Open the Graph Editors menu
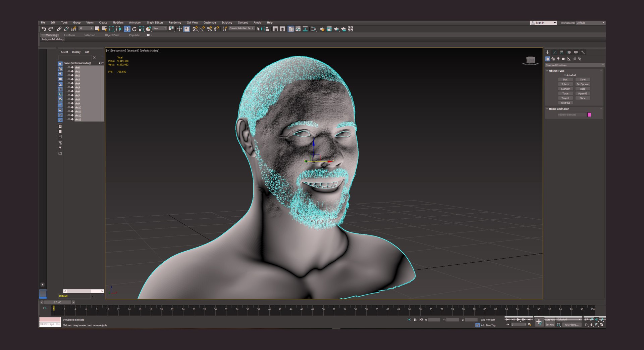This screenshot has height=350, width=644. coord(155,23)
